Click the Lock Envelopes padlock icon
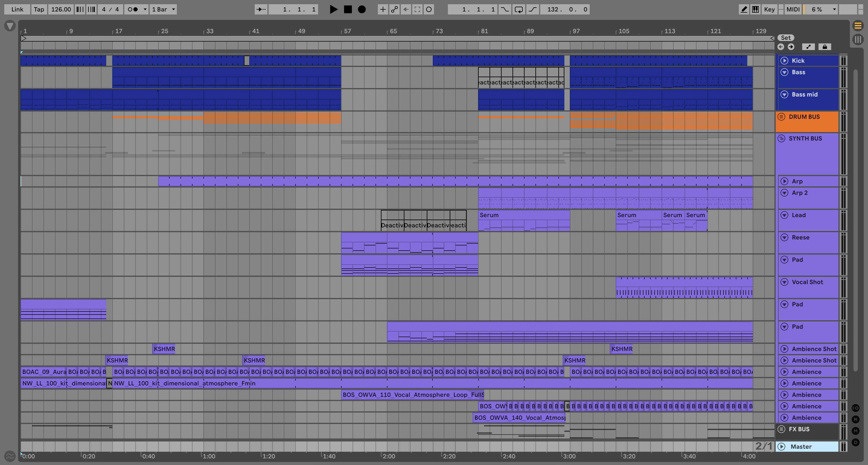868x465 pixels. click(825, 47)
